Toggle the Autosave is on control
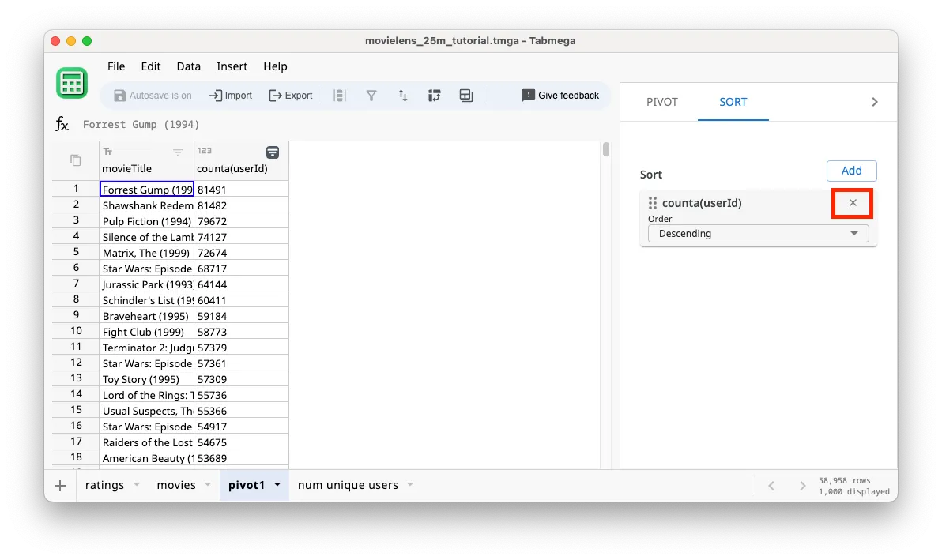Image resolution: width=942 pixels, height=560 pixels. pos(153,95)
